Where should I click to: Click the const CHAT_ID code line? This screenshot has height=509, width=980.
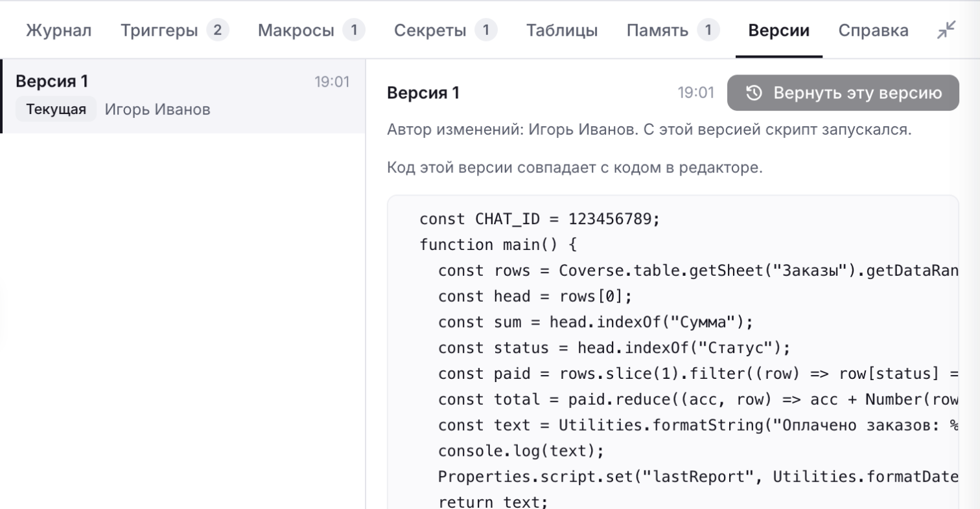click(x=539, y=219)
